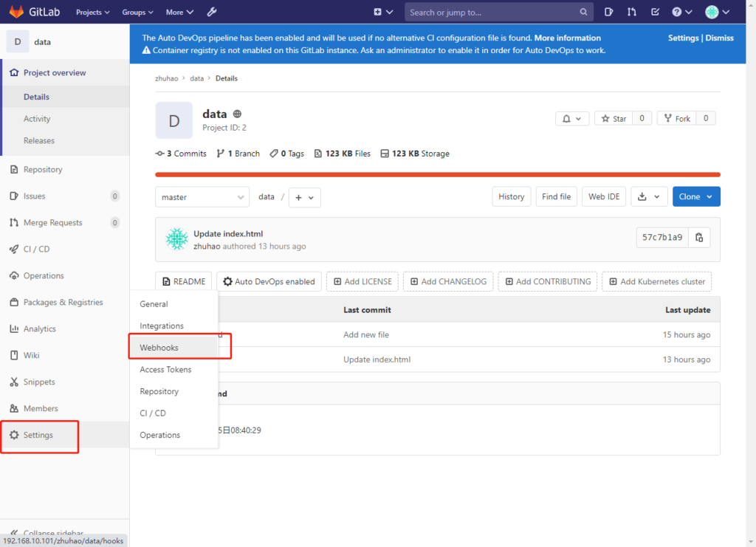Open the notification bell dropdown

tap(572, 119)
